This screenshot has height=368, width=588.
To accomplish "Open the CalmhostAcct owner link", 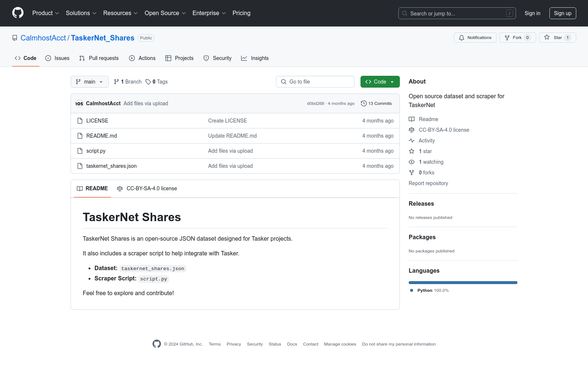I will pos(43,38).
